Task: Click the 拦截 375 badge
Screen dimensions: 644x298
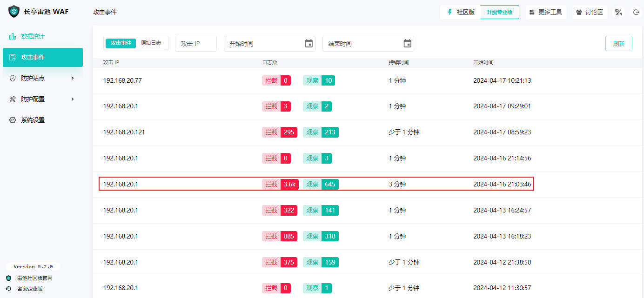Action: pos(279,262)
